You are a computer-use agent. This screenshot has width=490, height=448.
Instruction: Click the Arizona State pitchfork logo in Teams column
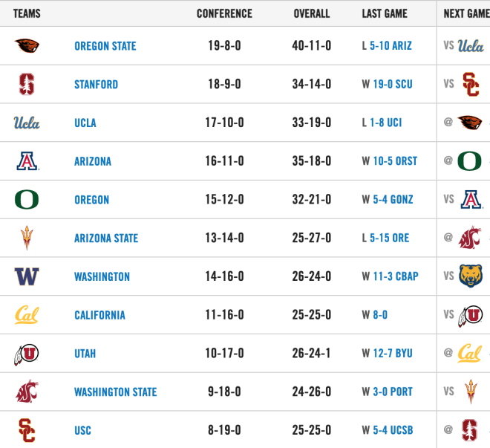point(27,238)
